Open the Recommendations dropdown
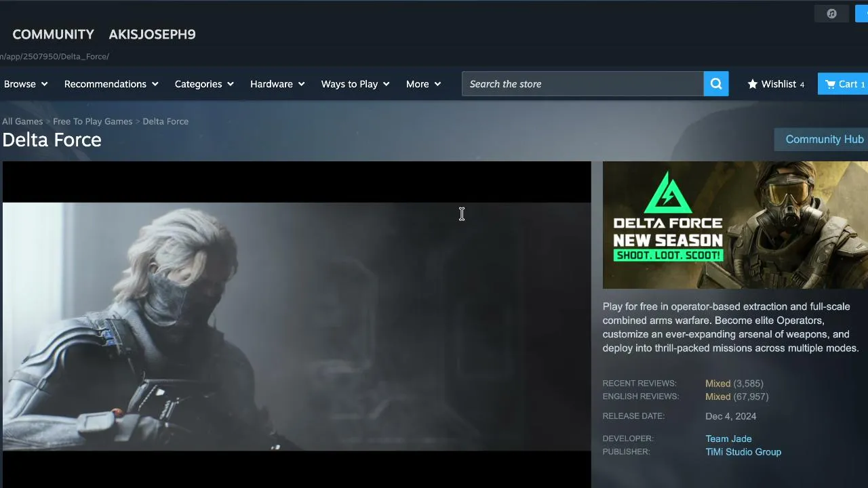 (111, 84)
